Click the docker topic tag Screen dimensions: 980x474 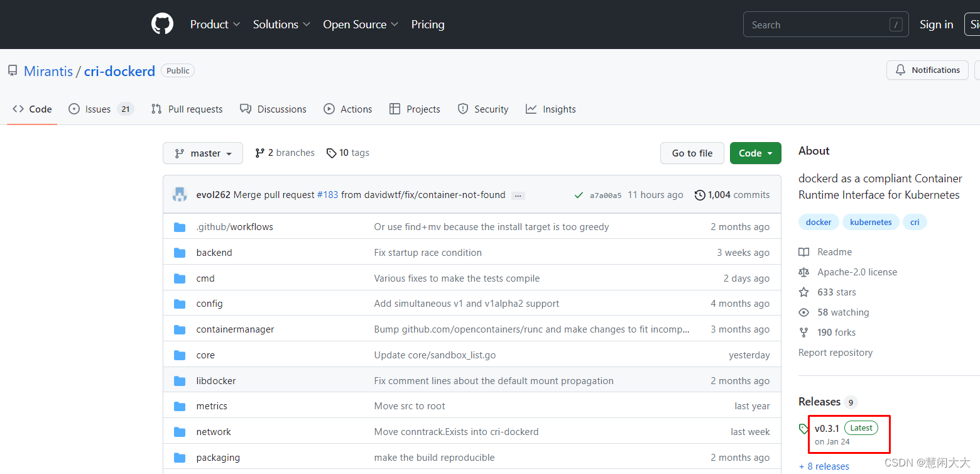point(819,222)
